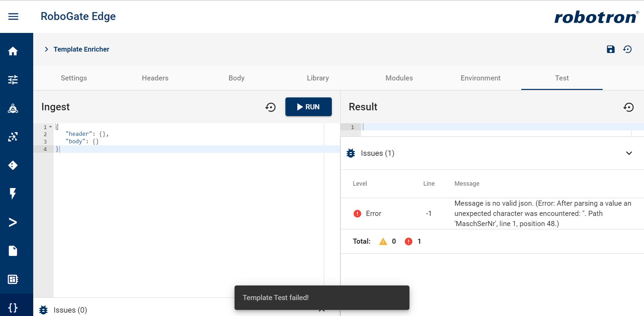Collapse the Issues (1) panel chevron
The image size is (644, 316).
(629, 153)
